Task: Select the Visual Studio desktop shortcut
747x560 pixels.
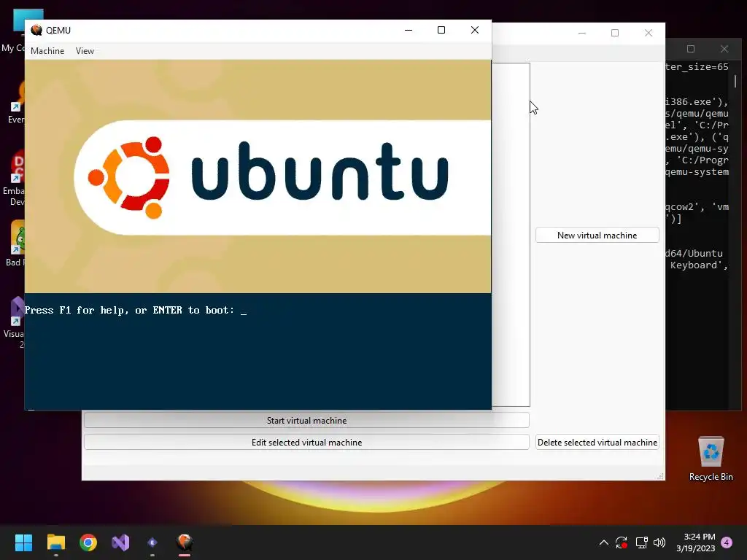Action: [x=14, y=323]
